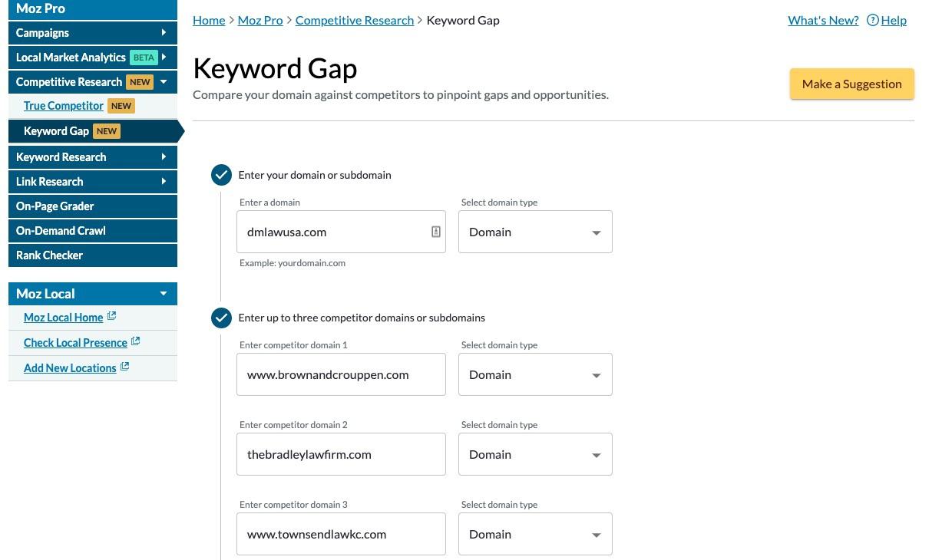Open the domain type dropdown for competitor 1
Viewport: 952px width, 560px height.
[x=596, y=375]
